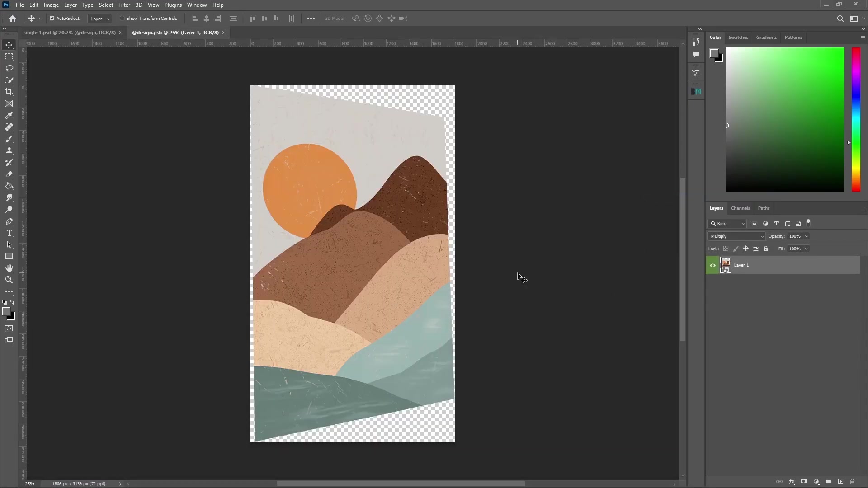The width and height of the screenshot is (868, 488).
Task: Delete layer via trash icon
Action: click(x=852, y=482)
